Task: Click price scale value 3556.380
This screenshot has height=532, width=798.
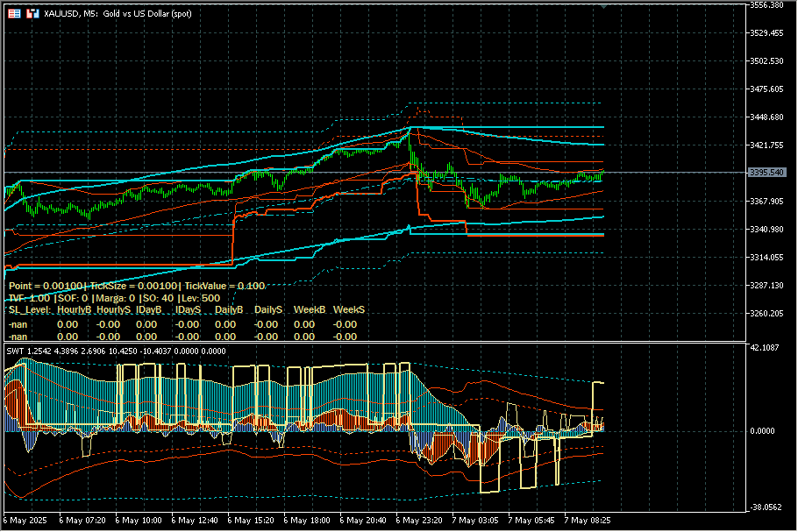Action: tap(766, 5)
